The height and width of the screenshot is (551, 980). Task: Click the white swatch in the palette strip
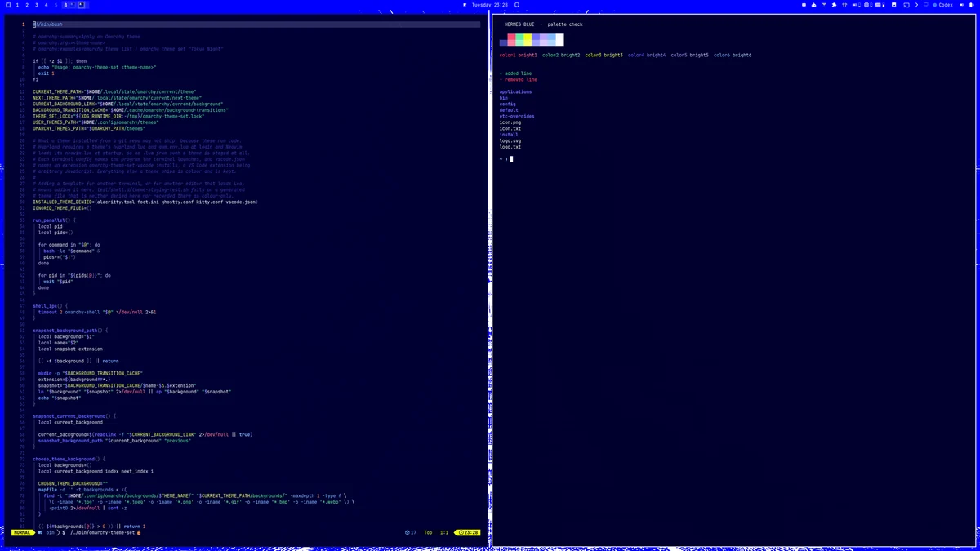pyautogui.click(x=559, y=40)
